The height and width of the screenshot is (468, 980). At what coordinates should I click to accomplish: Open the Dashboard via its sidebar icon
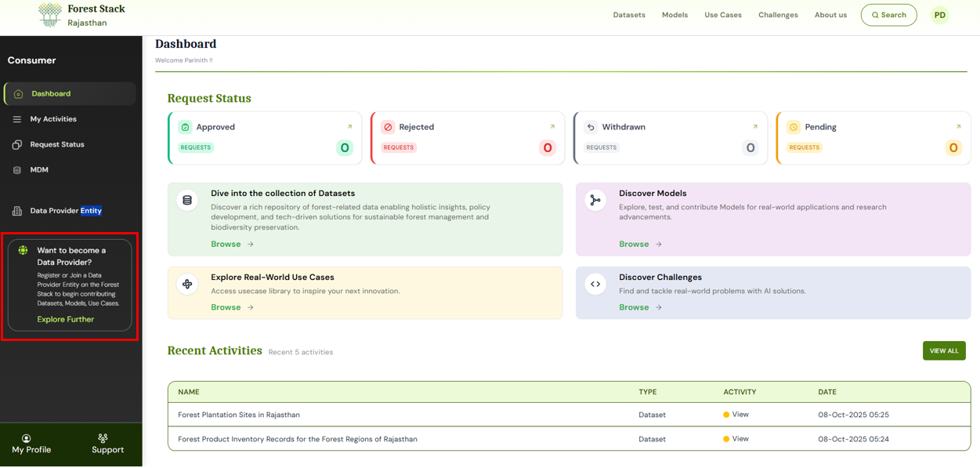17,93
